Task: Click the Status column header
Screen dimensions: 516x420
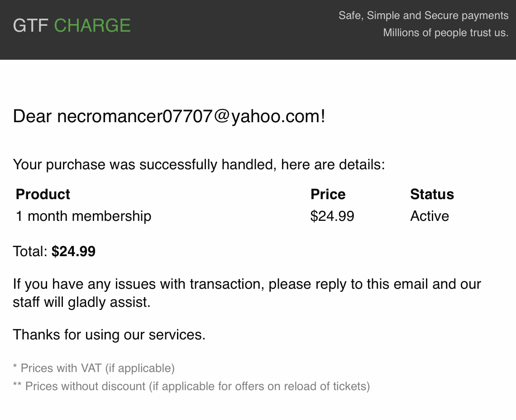Action: (x=432, y=194)
